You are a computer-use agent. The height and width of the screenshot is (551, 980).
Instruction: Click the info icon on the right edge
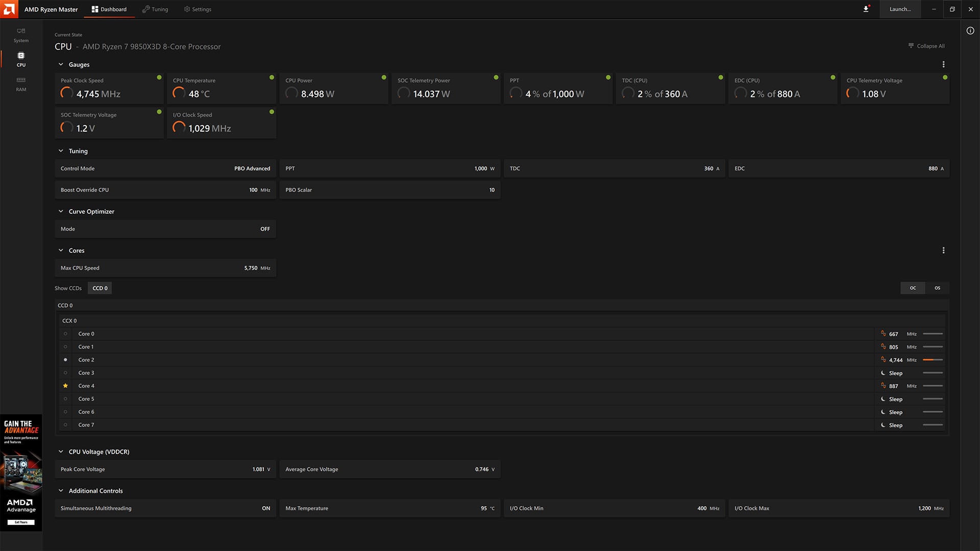pos(970,31)
